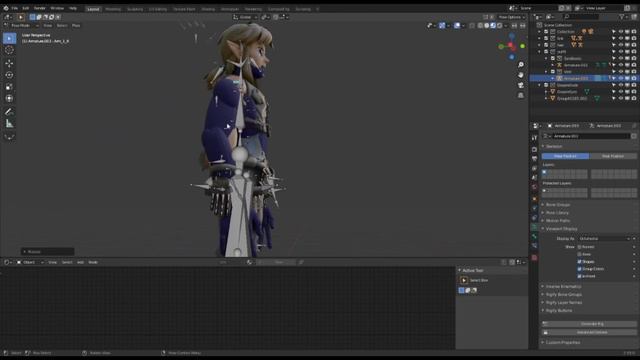
Task: Enable the Axes checkbox under Show
Action: click(x=580, y=254)
